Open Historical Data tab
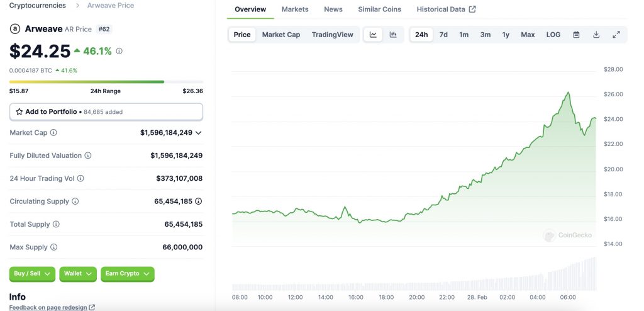This screenshot has height=311, width=644. [x=446, y=9]
